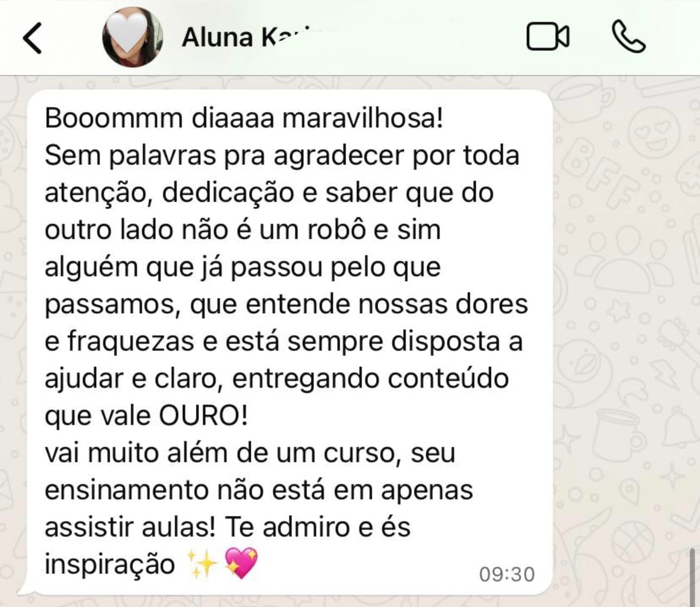
Task: Select the "Booommm diaaaa maravilhosa!" line
Action: (x=244, y=118)
